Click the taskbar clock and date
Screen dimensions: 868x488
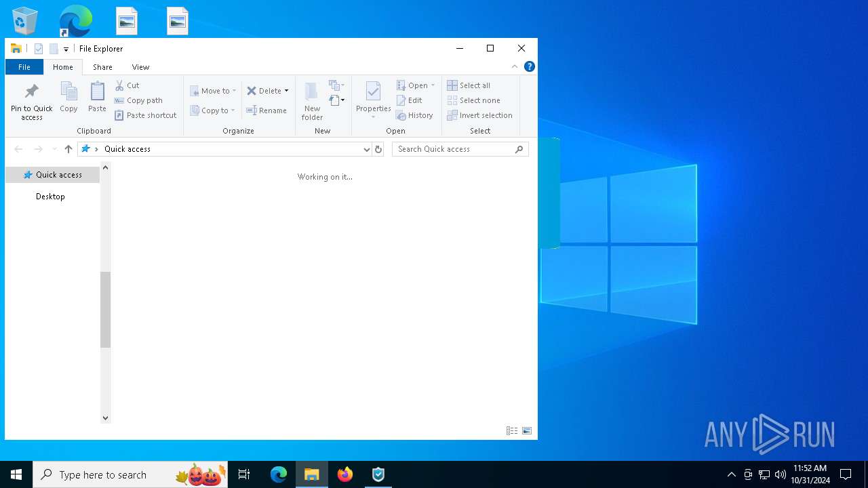(810, 474)
